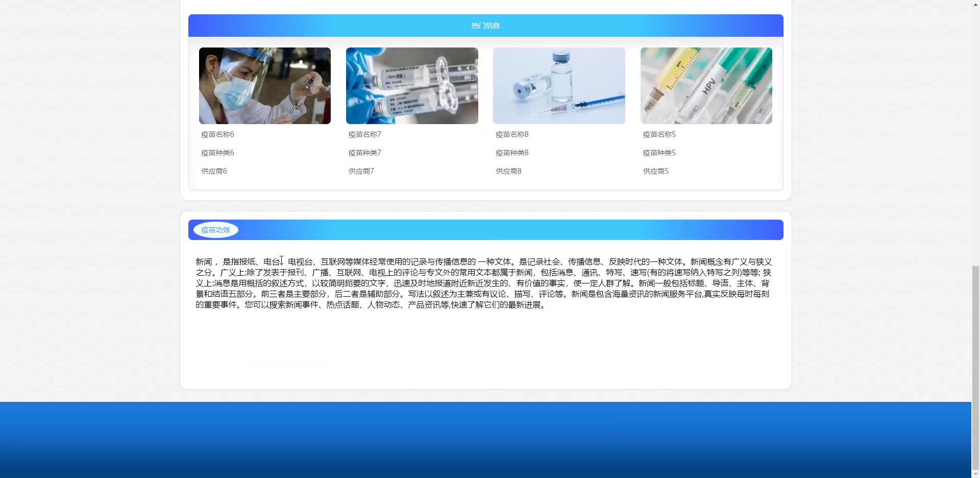Click the 疫苗名称5 title link

[659, 134]
